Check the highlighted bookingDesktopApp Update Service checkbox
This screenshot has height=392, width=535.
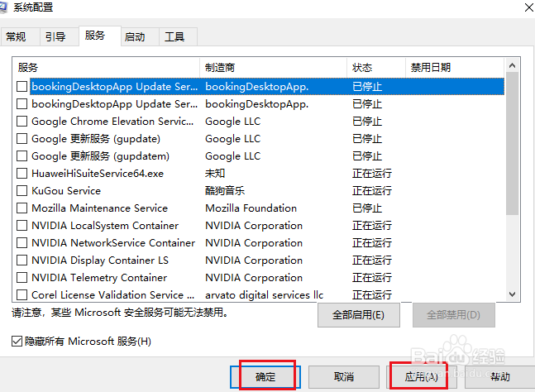tap(21, 86)
